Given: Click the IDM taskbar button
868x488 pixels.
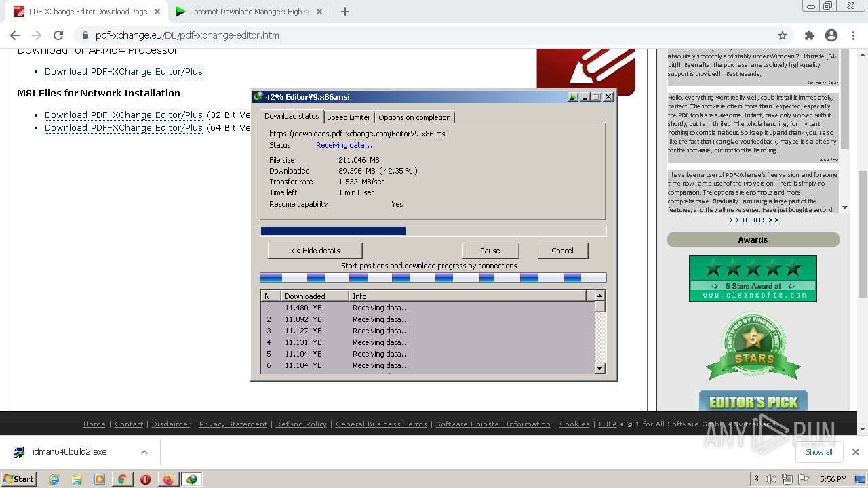Looking at the screenshot, I should 192,479.
